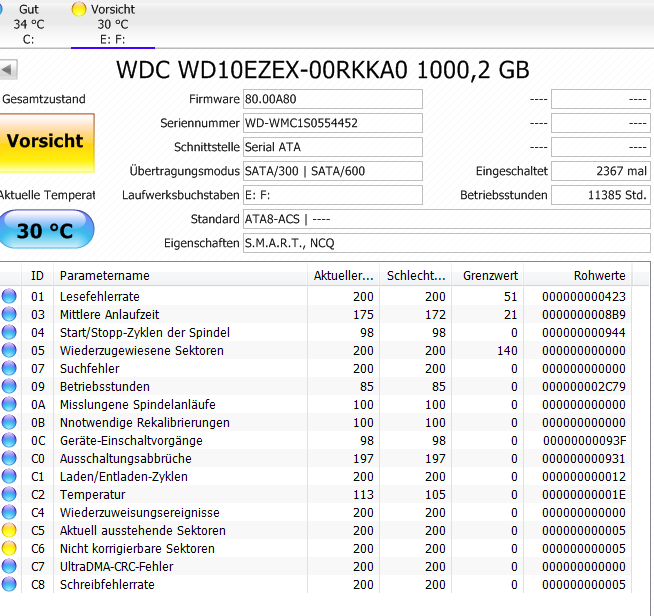Screen dimensions: 654x616
Task: Click raw value 00000000093F
Action: [584, 440]
